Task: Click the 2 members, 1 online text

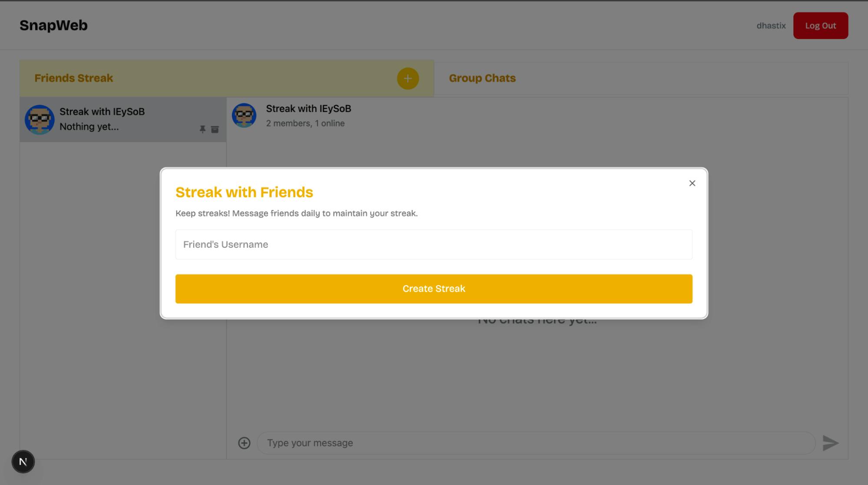Action: (x=305, y=123)
